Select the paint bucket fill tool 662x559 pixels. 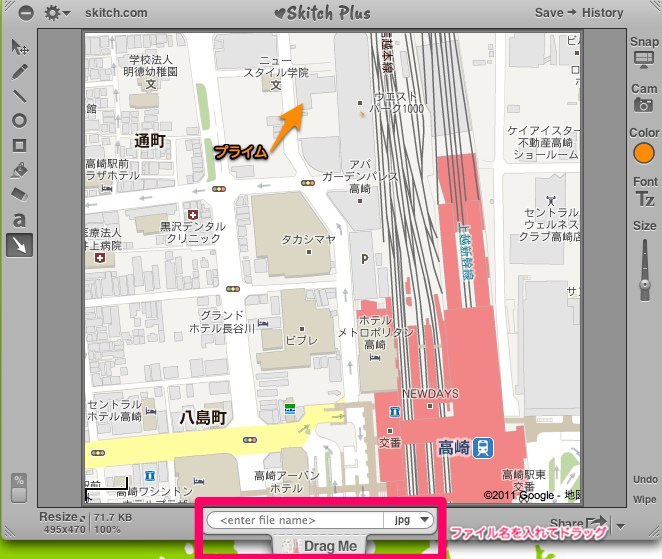tap(19, 170)
